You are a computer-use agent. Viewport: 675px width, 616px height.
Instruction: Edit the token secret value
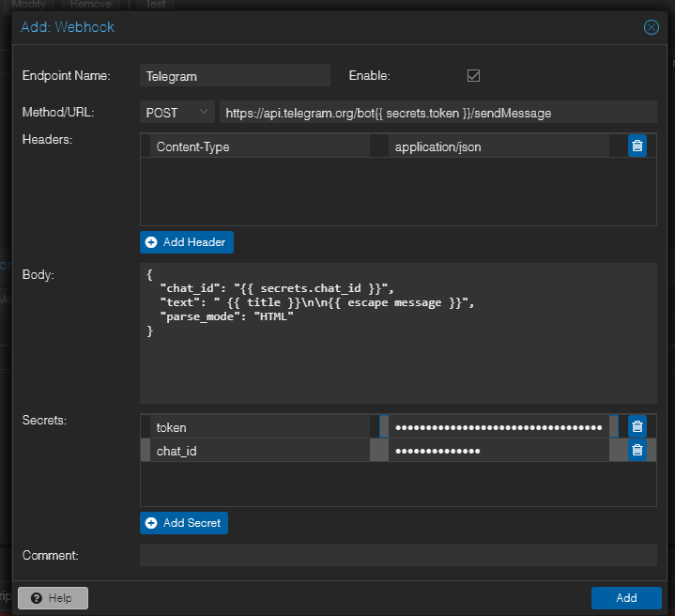point(499,427)
